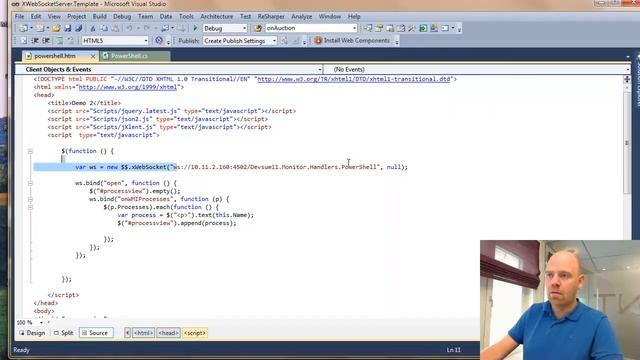Click the Open File folder icon
The height and width of the screenshot is (360, 640).
(56, 28)
